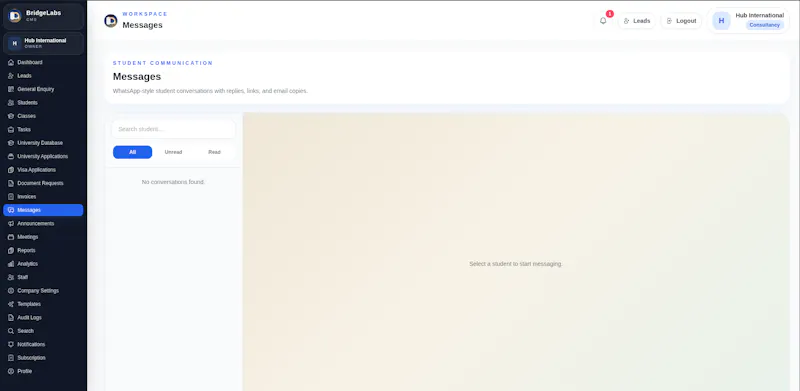Click the WORKSPACE label in the header
Viewport: 800px width, 391px height.
[x=145, y=14]
